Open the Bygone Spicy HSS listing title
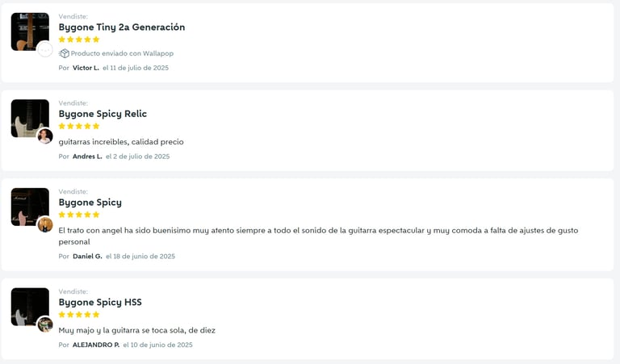The image size is (620, 364). pyautogui.click(x=100, y=302)
